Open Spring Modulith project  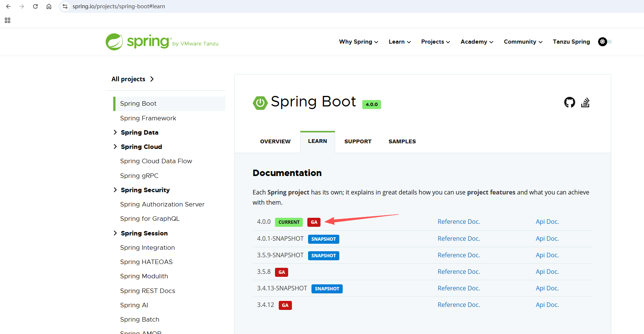[x=144, y=276]
